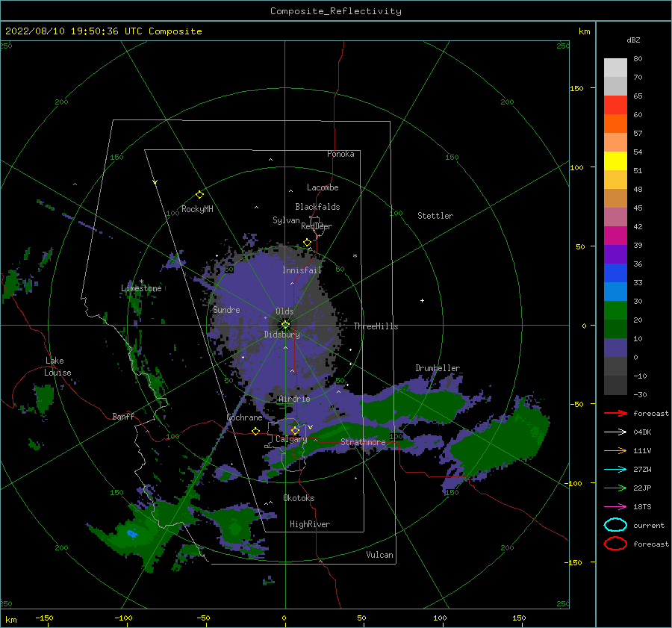Click the Vulcan city label
The width and height of the screenshot is (672, 628).
380,555
